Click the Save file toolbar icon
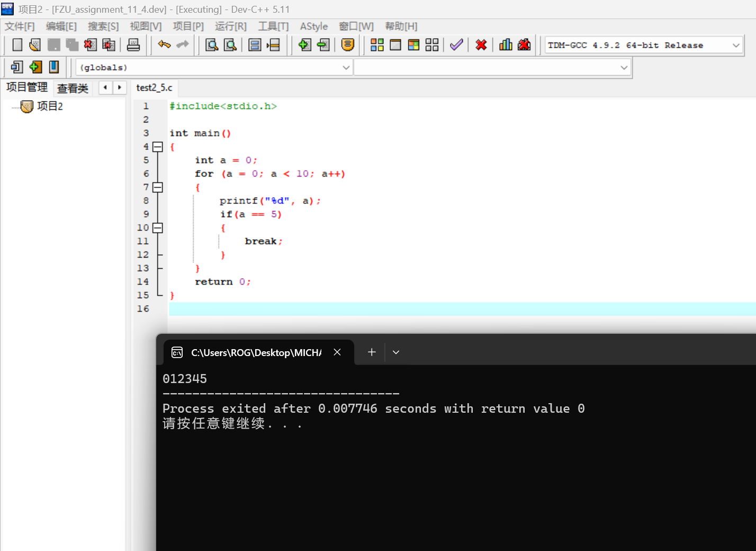Viewport: 756px width, 551px height. tap(53, 45)
